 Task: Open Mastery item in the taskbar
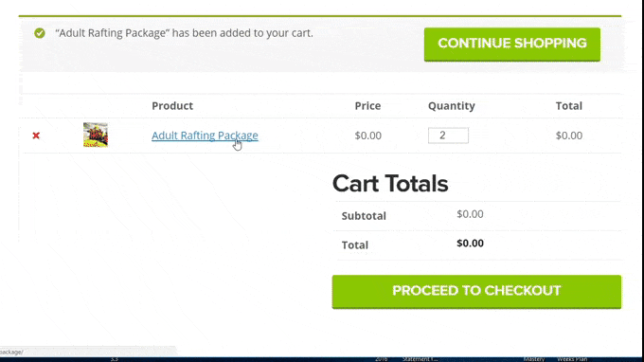pyautogui.click(x=533, y=359)
